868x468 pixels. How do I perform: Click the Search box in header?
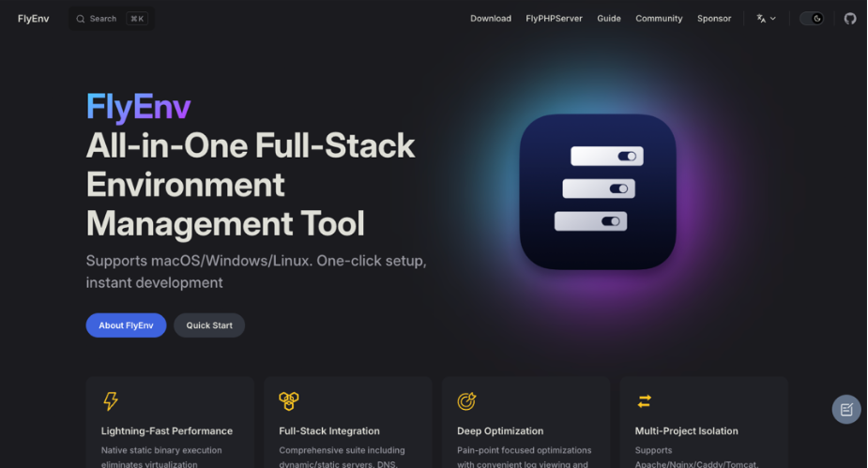pyautogui.click(x=112, y=19)
